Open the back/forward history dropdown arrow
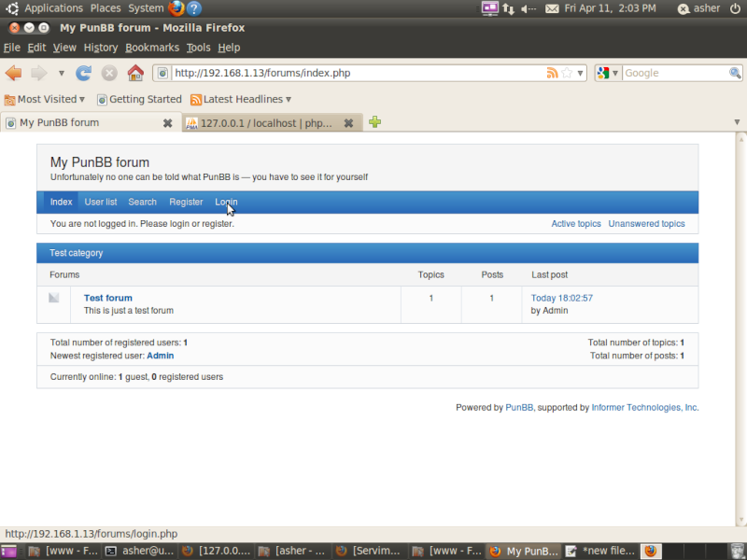Viewport: 747px width, 560px height. [62, 74]
